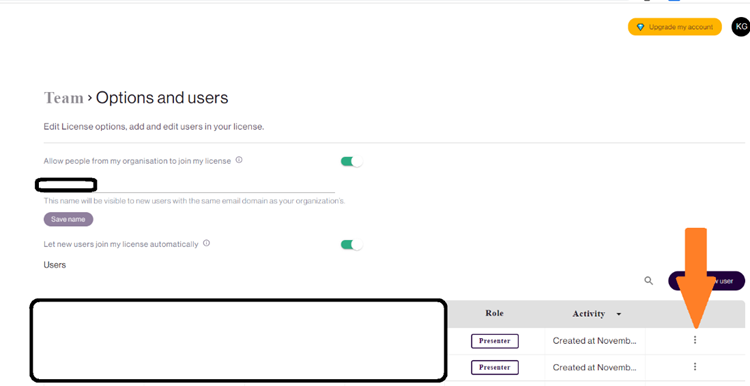
Task: Click Presenter role badge in first user row
Action: pos(495,341)
